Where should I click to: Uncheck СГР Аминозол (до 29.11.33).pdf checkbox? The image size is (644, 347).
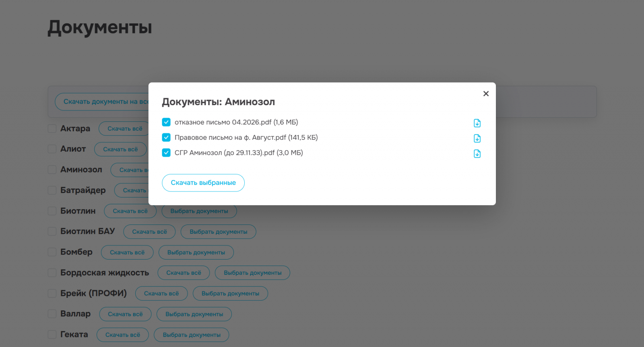pos(166,153)
